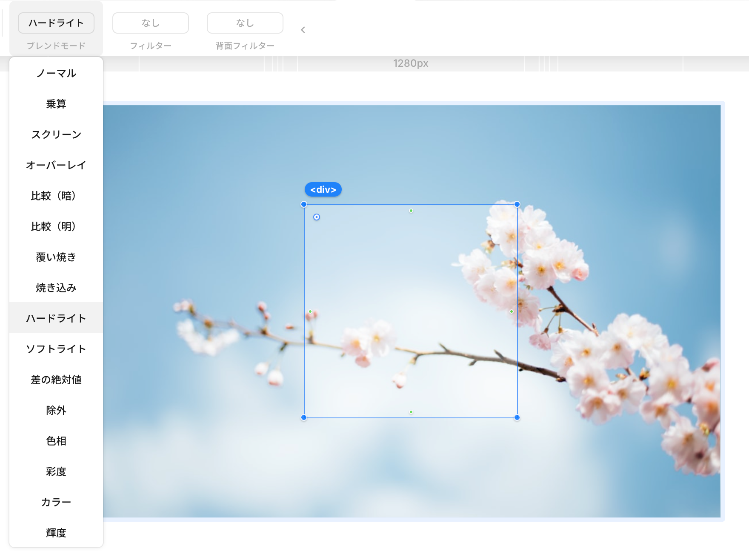749x560 pixels.
Task: Choose 色相 blend mode
Action: (x=56, y=441)
